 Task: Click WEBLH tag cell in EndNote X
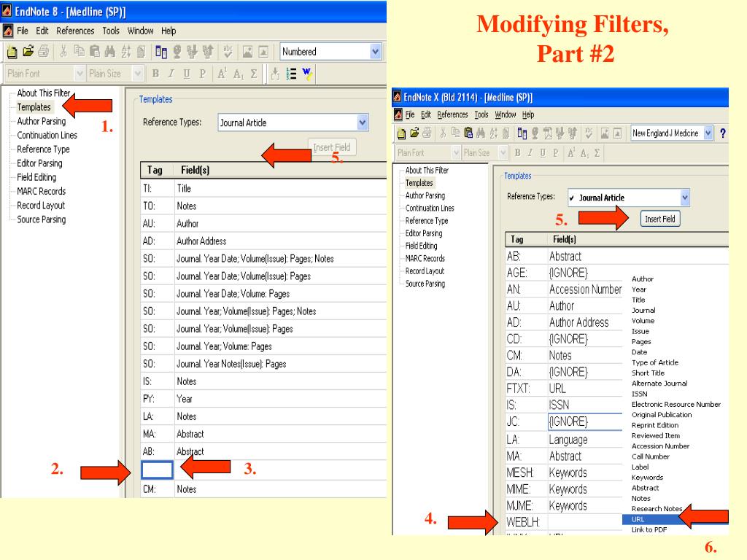(525, 522)
